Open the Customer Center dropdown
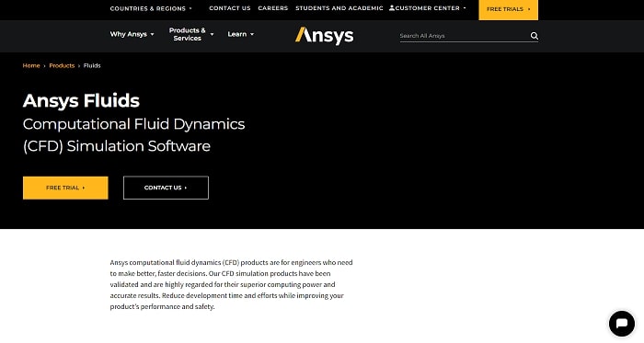Viewport: 644px width, 343px height. [431, 8]
